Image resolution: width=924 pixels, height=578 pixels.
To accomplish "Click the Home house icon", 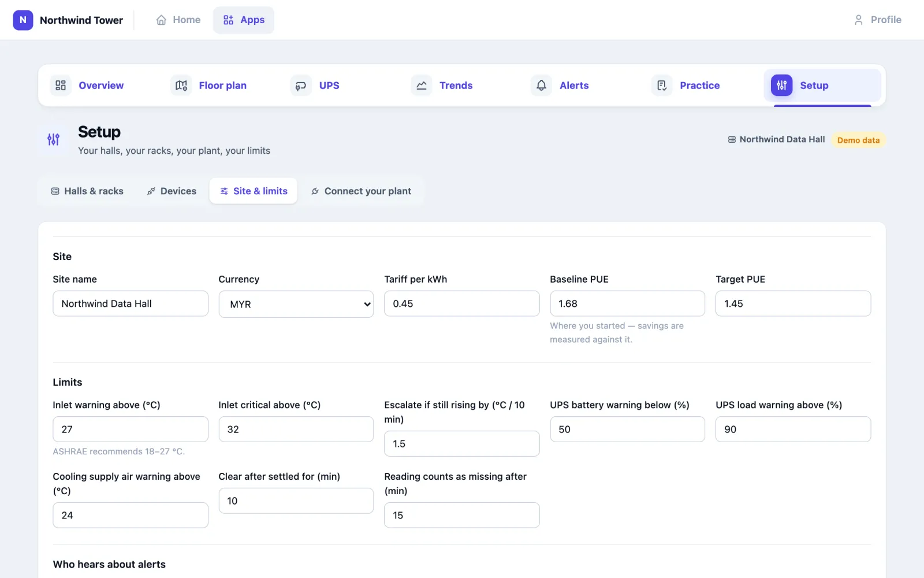I will (161, 20).
